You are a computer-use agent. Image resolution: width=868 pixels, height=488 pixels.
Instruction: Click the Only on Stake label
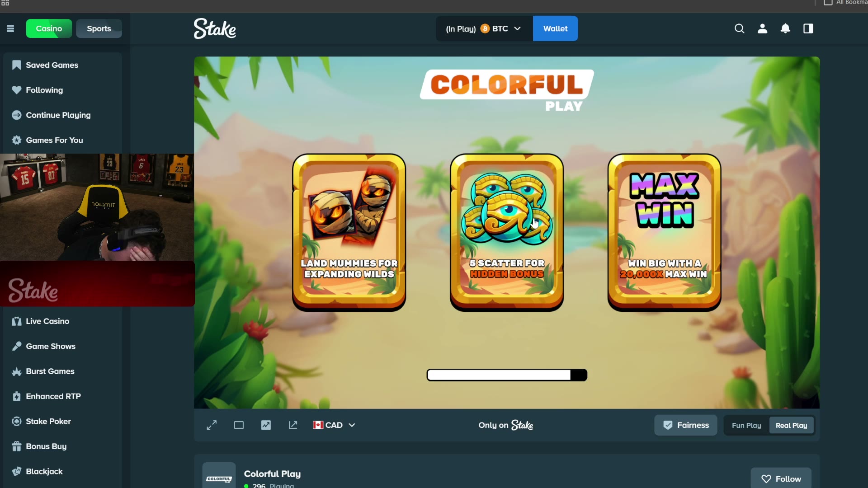[x=506, y=425]
